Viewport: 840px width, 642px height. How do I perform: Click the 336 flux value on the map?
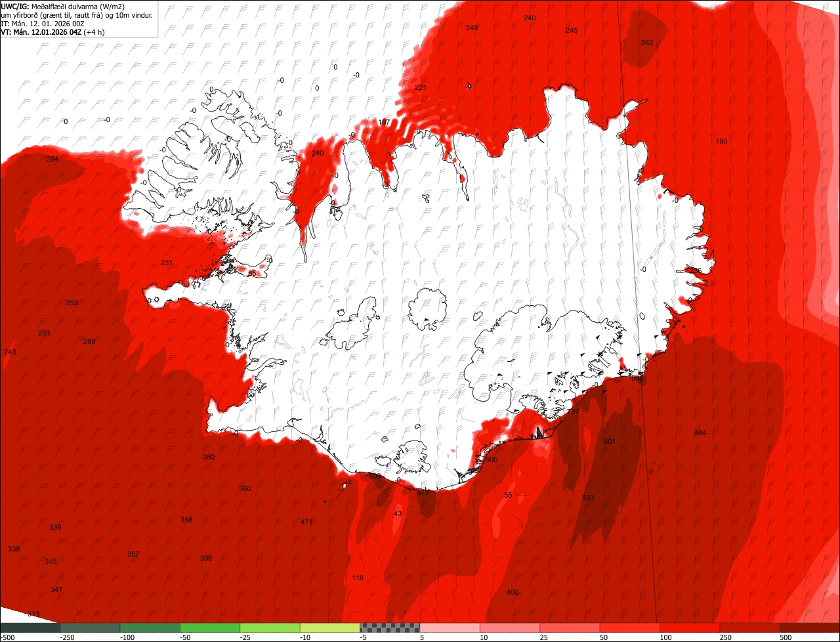click(x=206, y=558)
